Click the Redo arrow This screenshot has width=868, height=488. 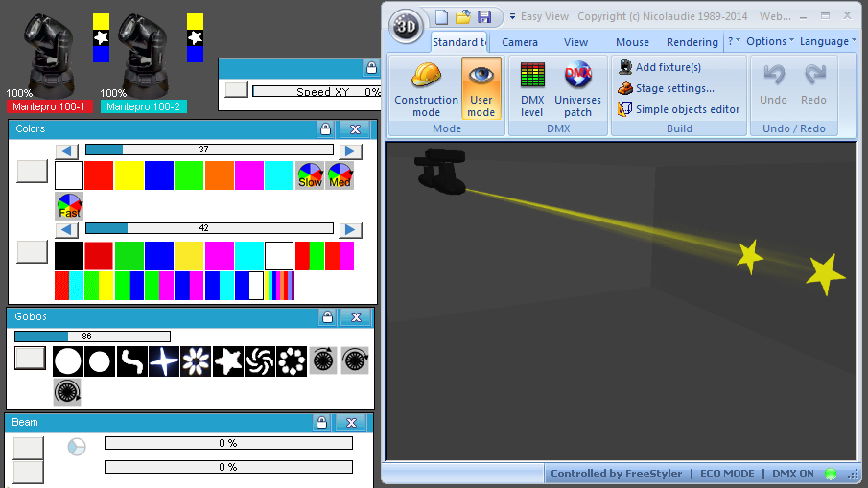tap(814, 75)
